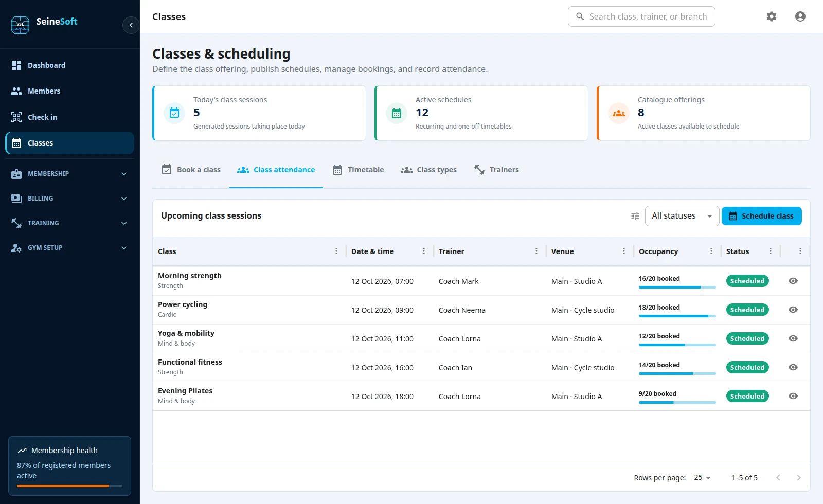Screen dimensions: 823x504
Task: Switch to the Class attendance tab
Action: pyautogui.click(x=276, y=170)
